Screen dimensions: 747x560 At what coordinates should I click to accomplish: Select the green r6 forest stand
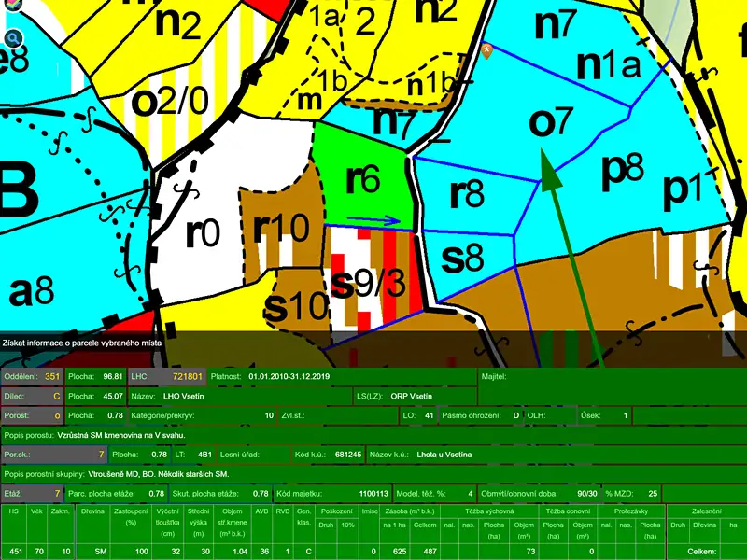pyautogui.click(x=363, y=178)
